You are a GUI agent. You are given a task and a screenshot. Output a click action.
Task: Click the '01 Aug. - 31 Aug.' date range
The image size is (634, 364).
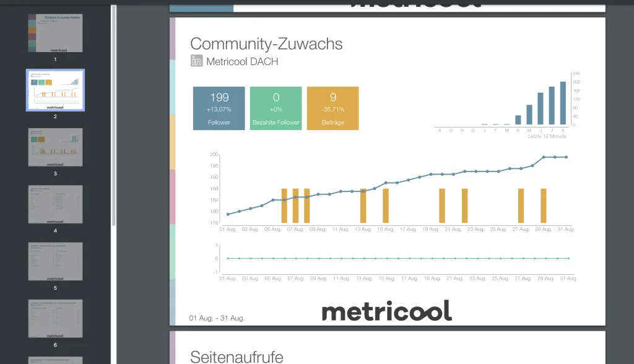point(217,318)
